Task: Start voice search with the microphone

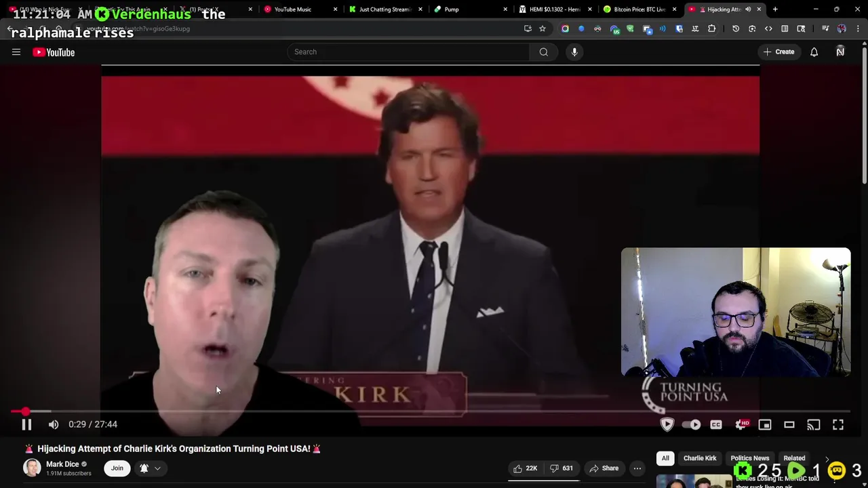Action: tap(574, 52)
